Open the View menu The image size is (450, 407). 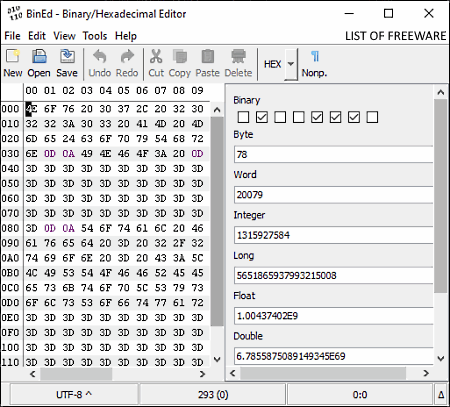click(x=65, y=36)
